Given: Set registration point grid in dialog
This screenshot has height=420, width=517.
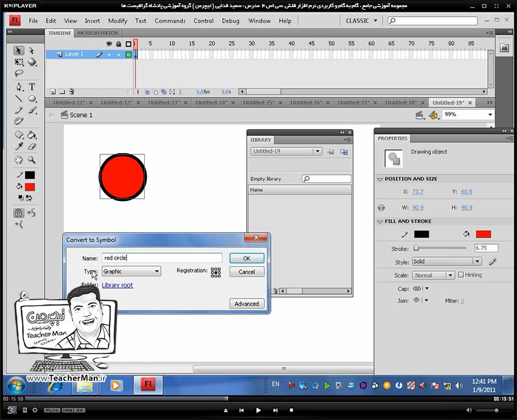Looking at the screenshot, I should 216,272.
